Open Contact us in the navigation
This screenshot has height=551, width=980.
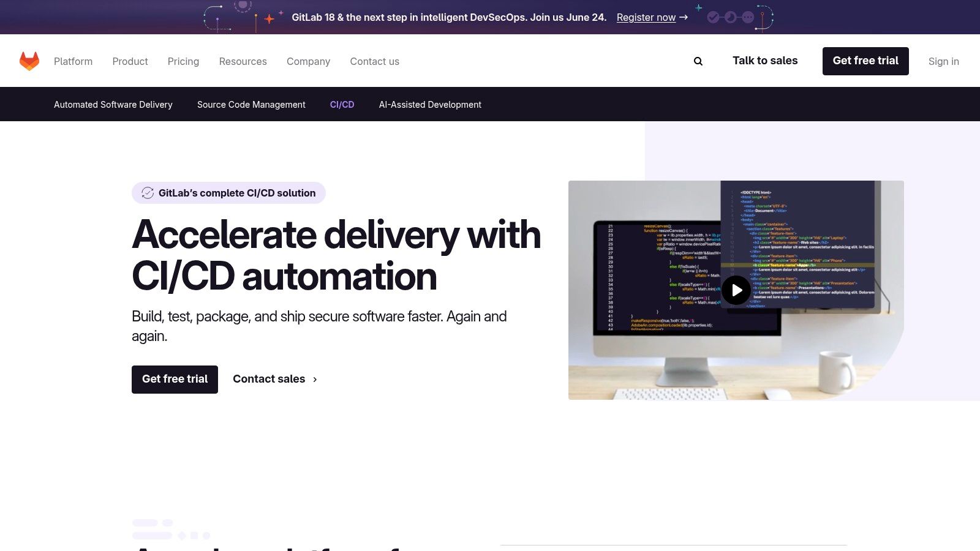374,61
